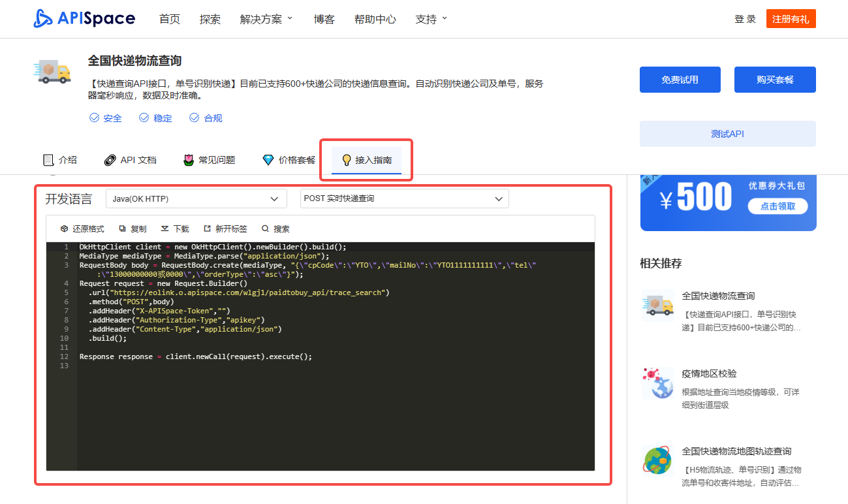Click the 全国快递物流查询 page heading
The height and width of the screenshot is (504, 848).
coord(134,61)
